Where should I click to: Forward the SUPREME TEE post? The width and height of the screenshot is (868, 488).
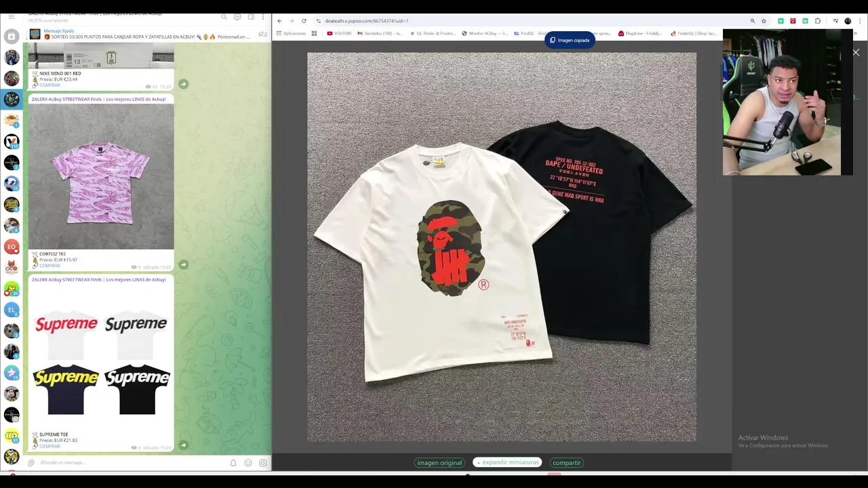[183, 445]
